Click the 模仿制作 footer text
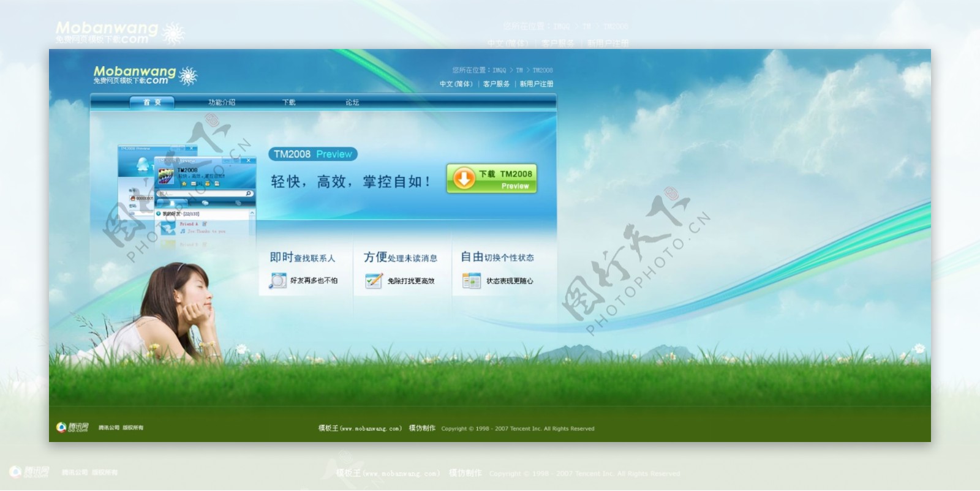 422,429
